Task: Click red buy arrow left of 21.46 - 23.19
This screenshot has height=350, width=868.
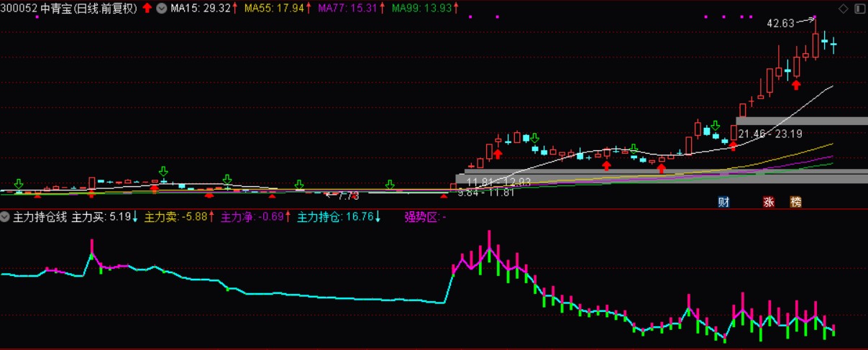Action: [733, 145]
